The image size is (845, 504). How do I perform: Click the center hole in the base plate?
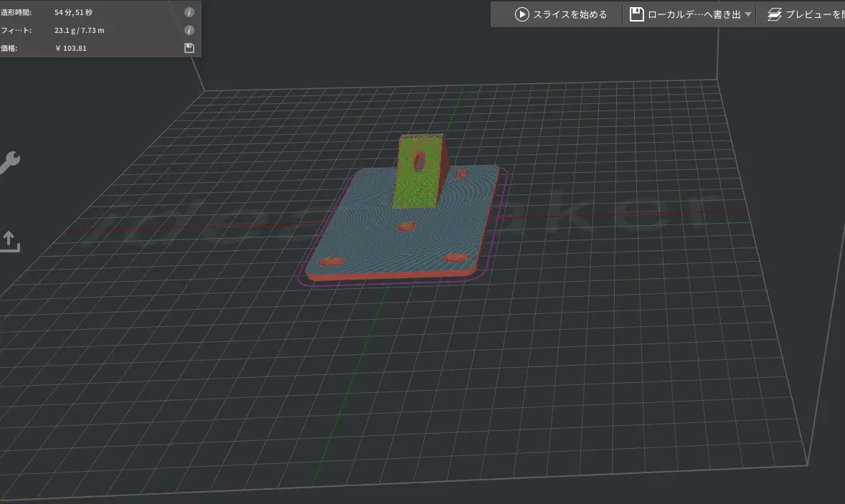[407, 227]
